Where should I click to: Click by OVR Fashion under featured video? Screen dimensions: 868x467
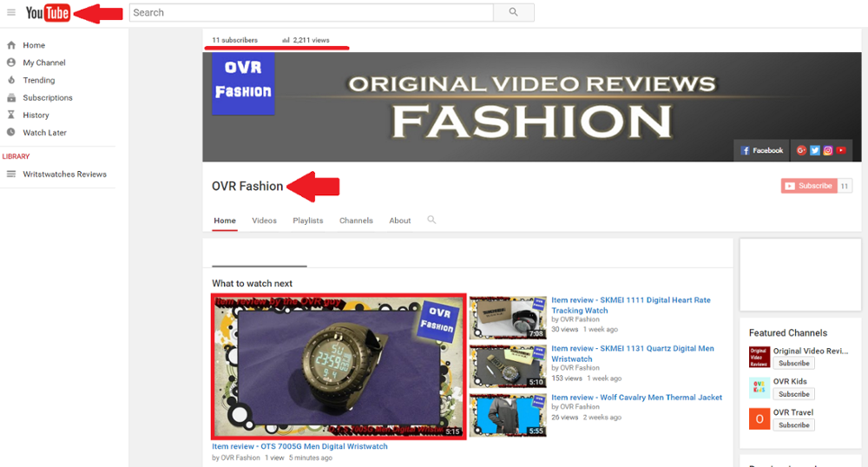[236, 457]
